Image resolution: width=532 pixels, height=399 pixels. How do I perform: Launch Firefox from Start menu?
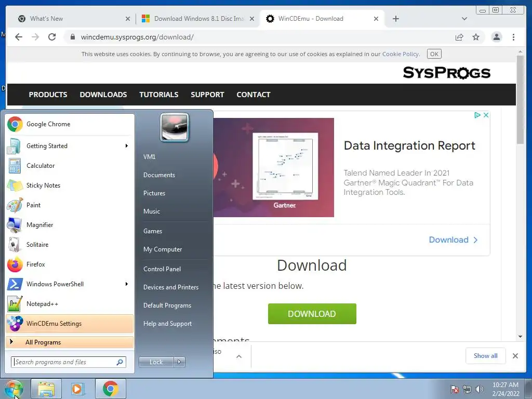[70, 264]
